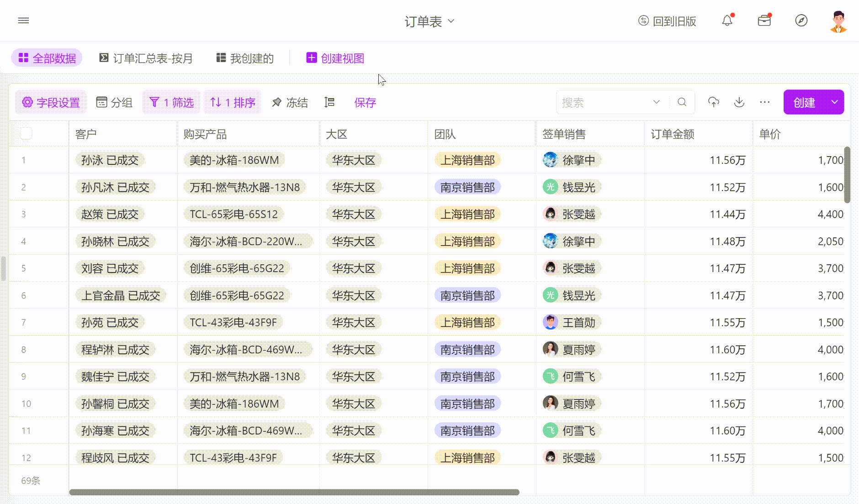Click the cloud upload icon
This screenshot has height=504, width=859.
tap(713, 102)
